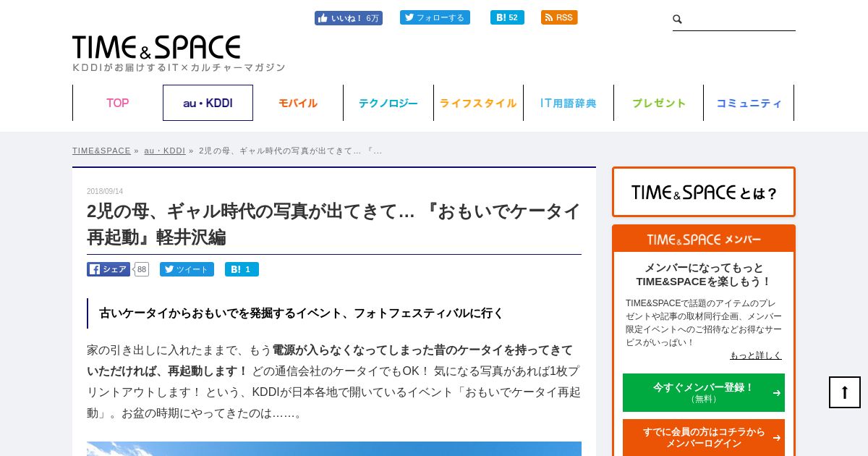Open the RSS feed button
868x456 pixels.
click(559, 17)
